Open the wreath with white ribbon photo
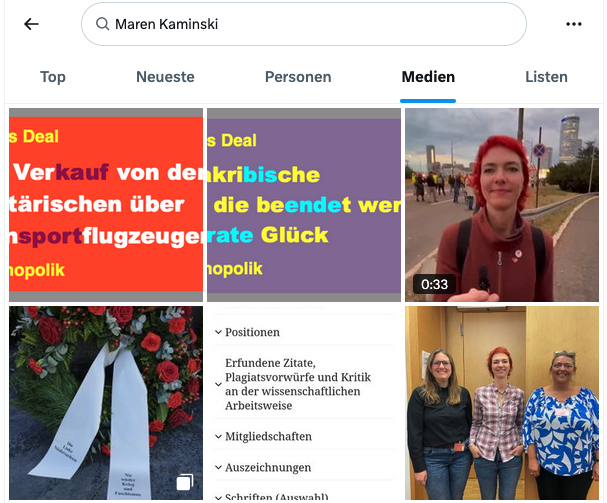607x503 pixels. point(106,403)
